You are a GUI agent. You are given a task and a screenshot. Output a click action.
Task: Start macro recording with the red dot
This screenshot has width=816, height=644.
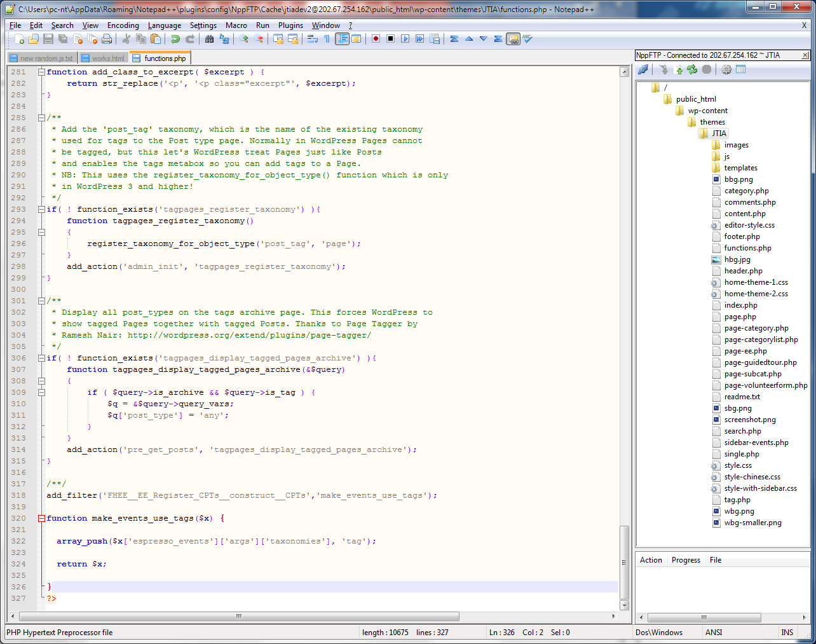376,39
